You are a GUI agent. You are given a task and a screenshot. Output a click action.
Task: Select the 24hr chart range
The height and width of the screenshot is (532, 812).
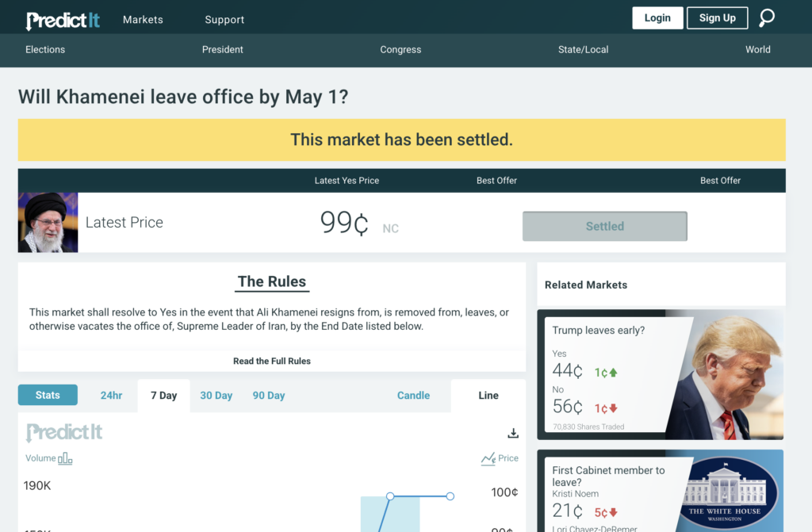point(111,396)
